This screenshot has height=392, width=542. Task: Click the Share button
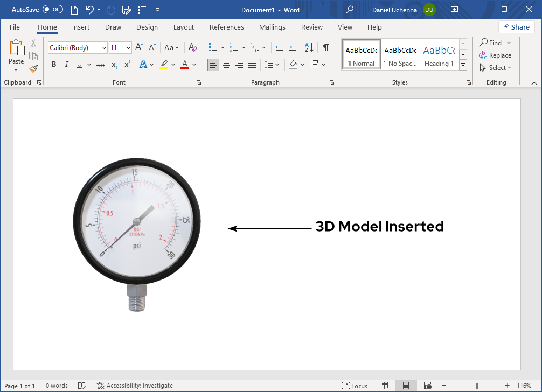[516, 27]
